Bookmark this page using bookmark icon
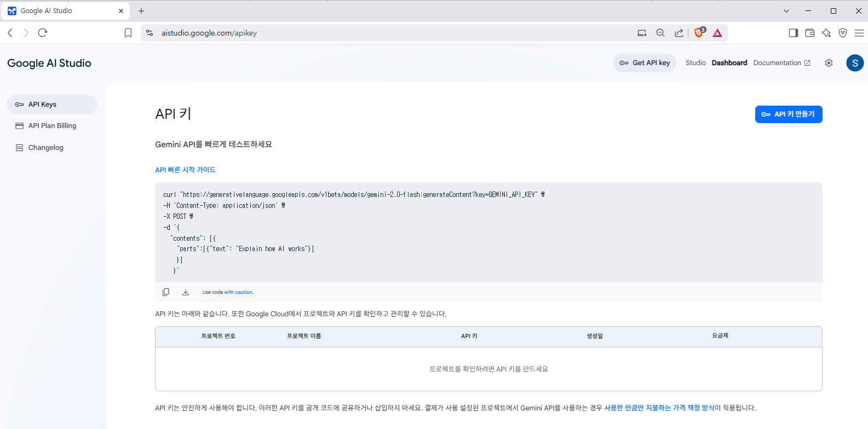The height and width of the screenshot is (429, 868). [x=128, y=33]
